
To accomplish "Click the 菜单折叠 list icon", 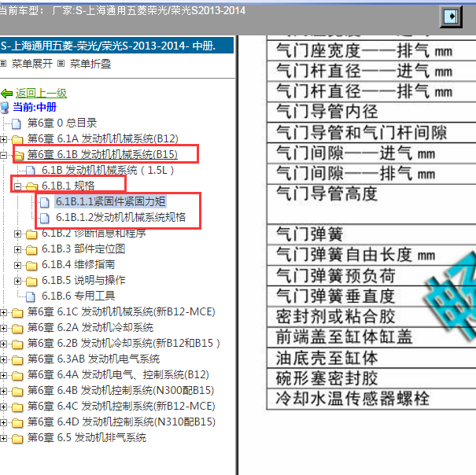I will [x=61, y=64].
